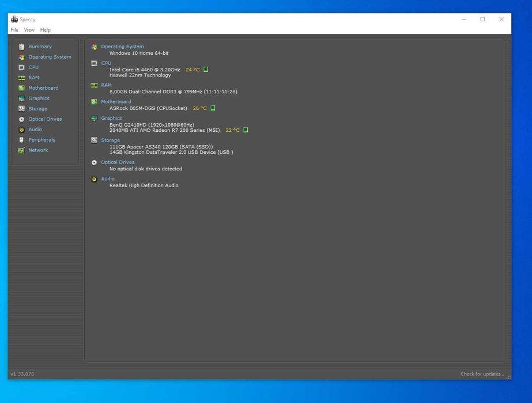Select Operating System in the sidebar
532x403 pixels.
tap(50, 57)
